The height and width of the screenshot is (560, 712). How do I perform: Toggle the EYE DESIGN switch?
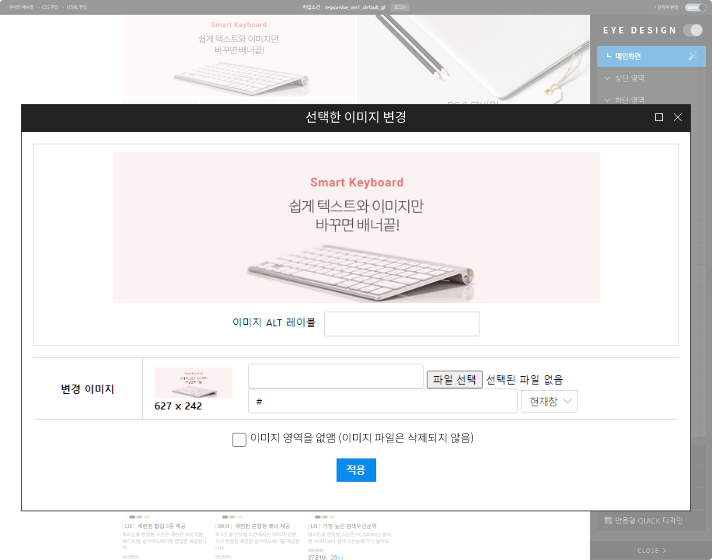692,30
